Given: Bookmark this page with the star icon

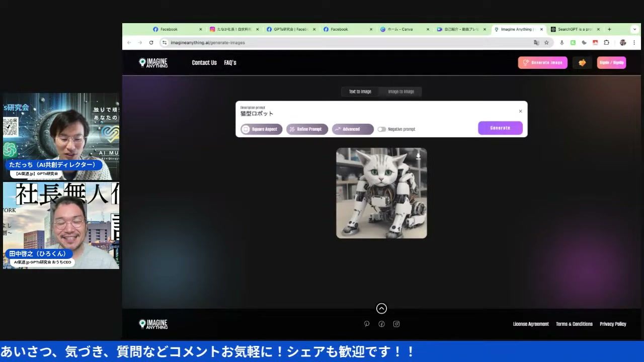Looking at the screenshot, I should coord(546,43).
